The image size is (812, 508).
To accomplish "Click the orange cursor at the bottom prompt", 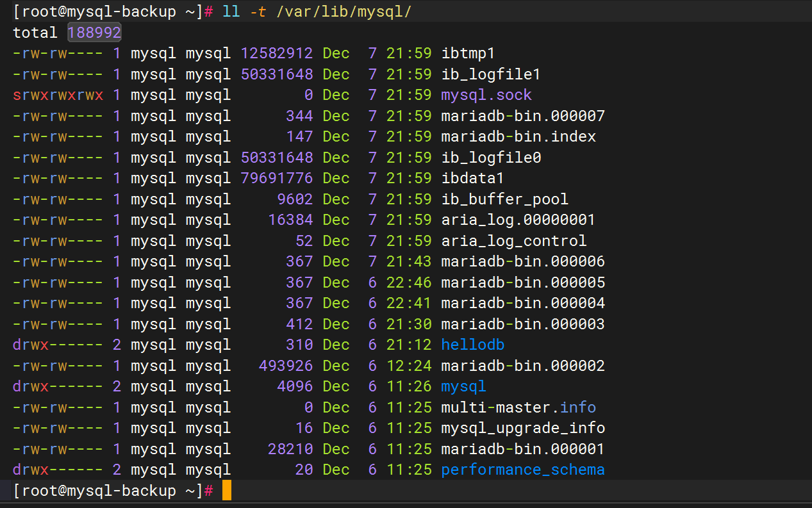I will click(227, 491).
